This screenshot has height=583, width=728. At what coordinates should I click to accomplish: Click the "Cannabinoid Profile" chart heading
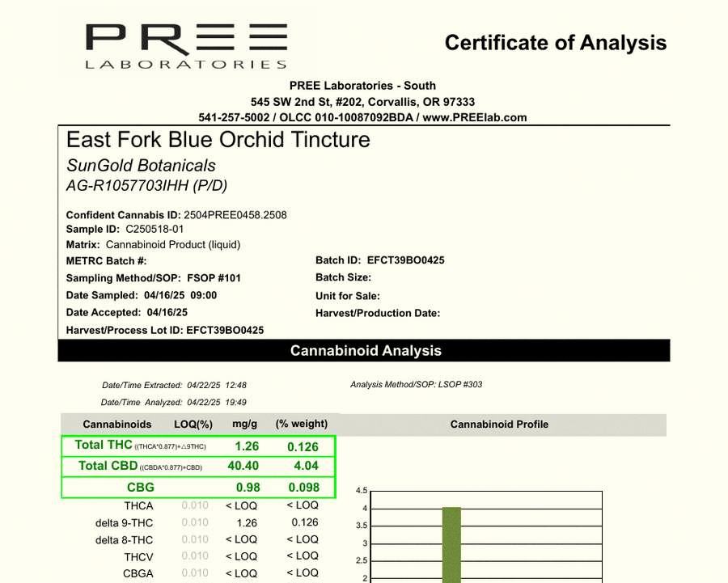click(500, 425)
